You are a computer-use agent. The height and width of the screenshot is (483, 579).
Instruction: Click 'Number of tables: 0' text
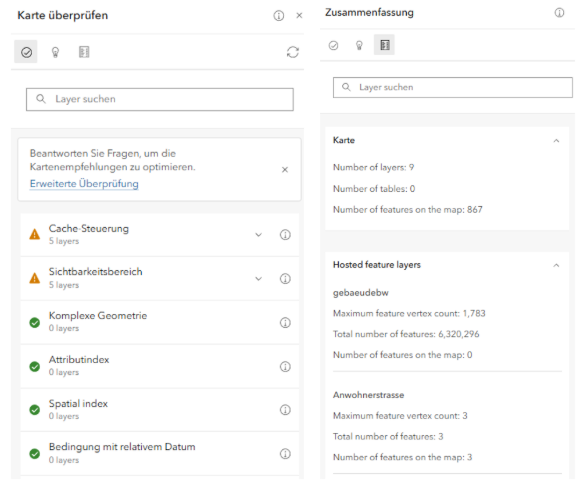374,189
